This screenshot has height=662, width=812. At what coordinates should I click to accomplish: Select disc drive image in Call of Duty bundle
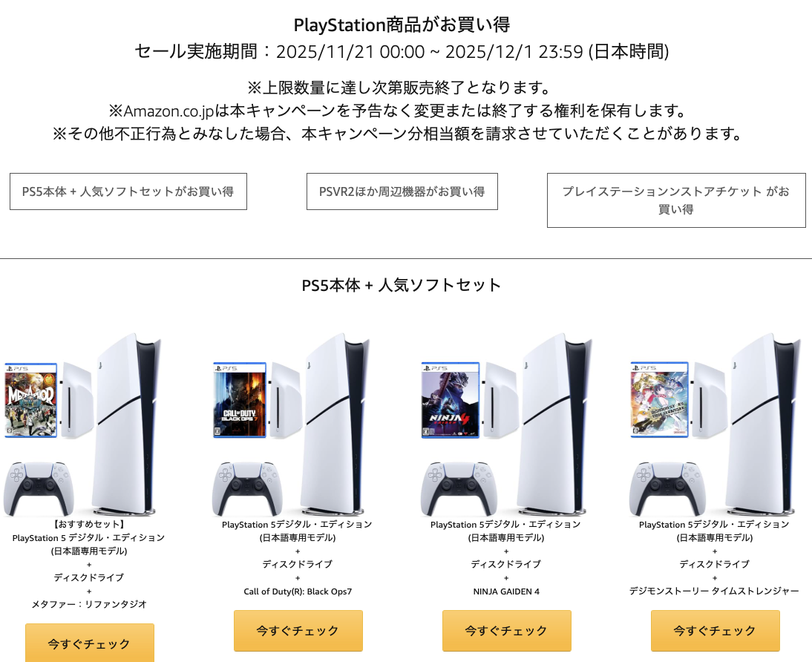[286, 401]
